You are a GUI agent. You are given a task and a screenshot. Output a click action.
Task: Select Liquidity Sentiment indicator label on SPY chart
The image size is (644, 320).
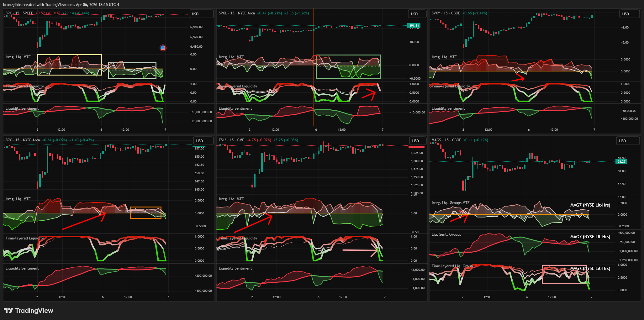tap(22, 268)
